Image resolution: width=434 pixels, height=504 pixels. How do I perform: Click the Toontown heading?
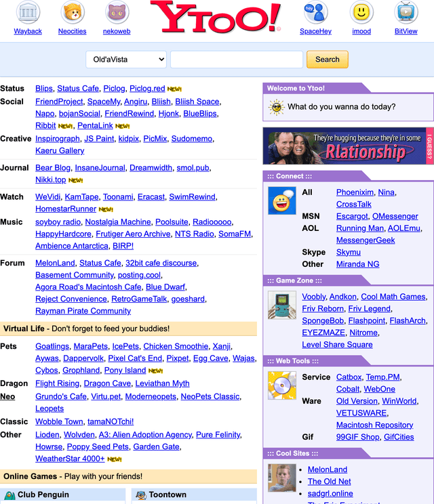(x=167, y=495)
